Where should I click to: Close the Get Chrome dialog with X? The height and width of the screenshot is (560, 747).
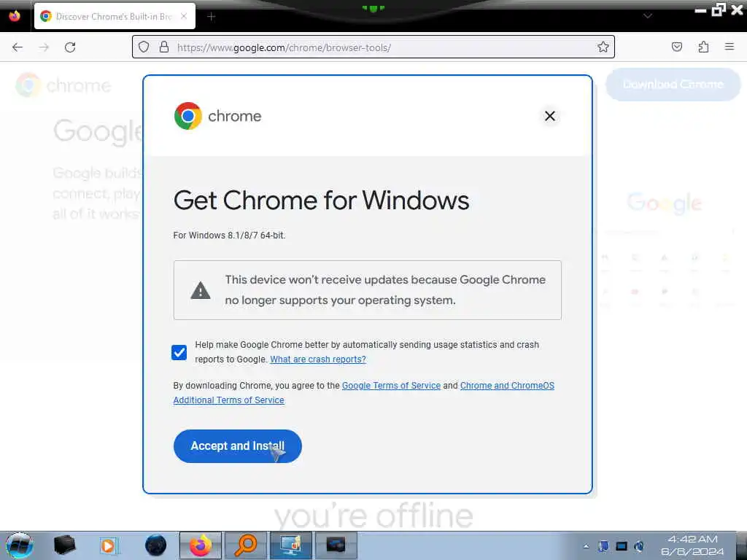pos(550,116)
